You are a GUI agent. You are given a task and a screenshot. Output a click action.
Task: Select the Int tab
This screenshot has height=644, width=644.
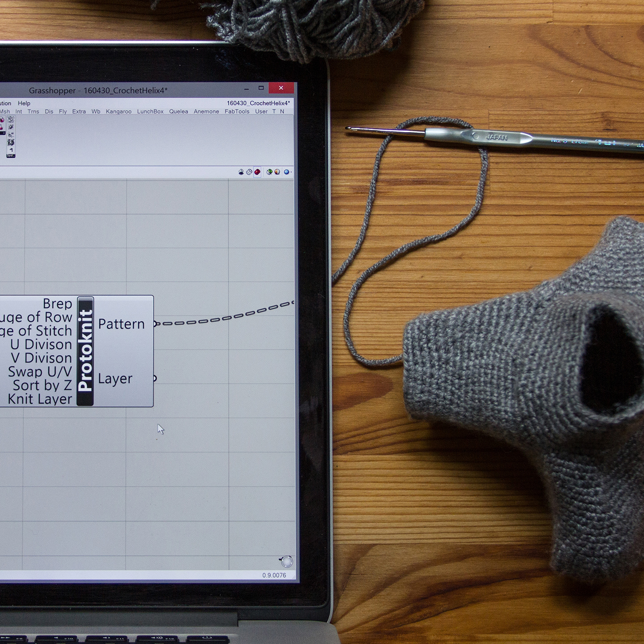point(18,111)
